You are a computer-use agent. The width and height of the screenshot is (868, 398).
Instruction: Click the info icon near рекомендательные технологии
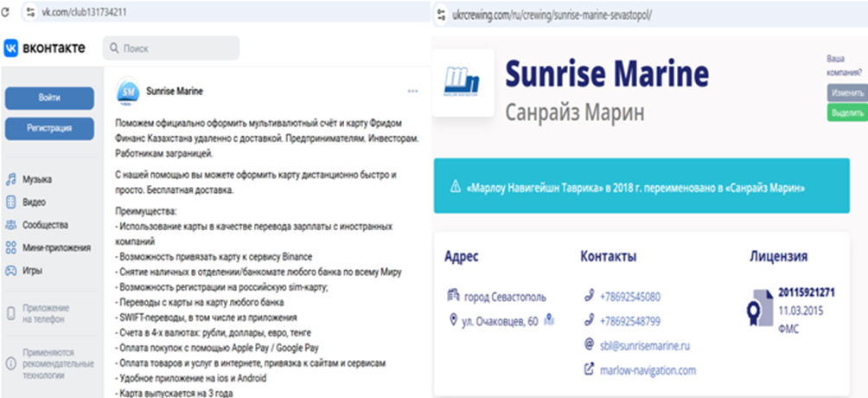click(x=10, y=364)
